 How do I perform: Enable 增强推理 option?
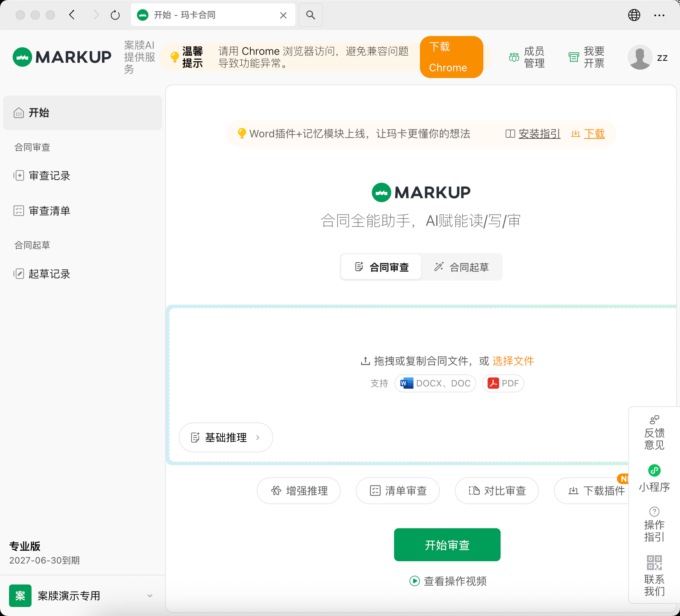click(x=299, y=491)
